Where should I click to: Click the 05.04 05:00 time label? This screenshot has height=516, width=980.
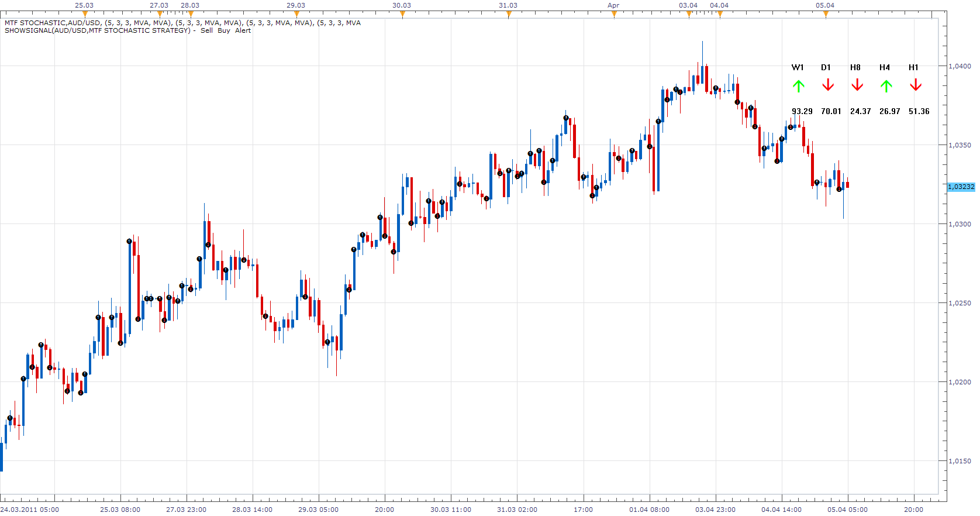click(847, 510)
